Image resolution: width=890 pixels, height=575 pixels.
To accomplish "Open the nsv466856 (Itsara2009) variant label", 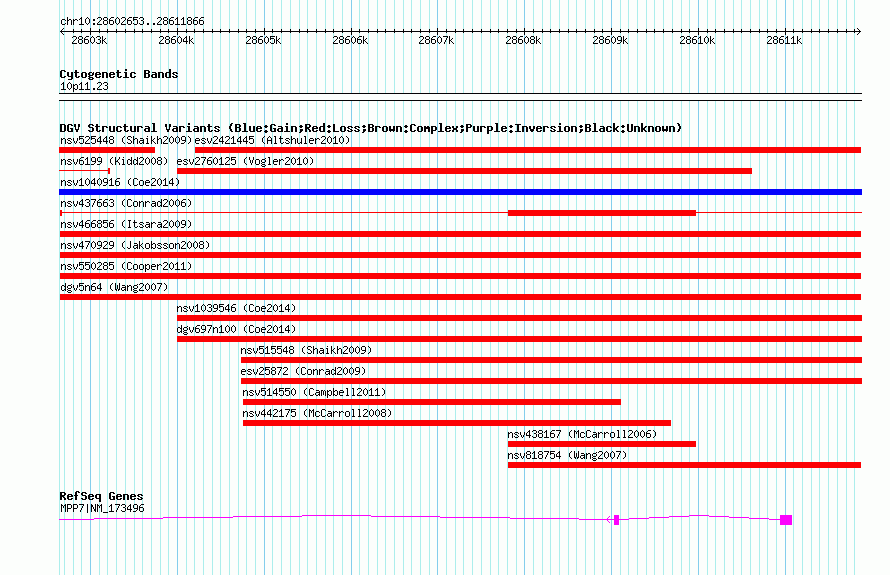I will click(126, 224).
